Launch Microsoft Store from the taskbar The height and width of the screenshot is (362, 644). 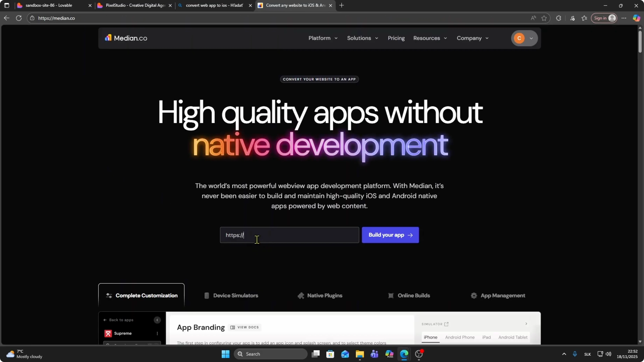(x=330, y=354)
